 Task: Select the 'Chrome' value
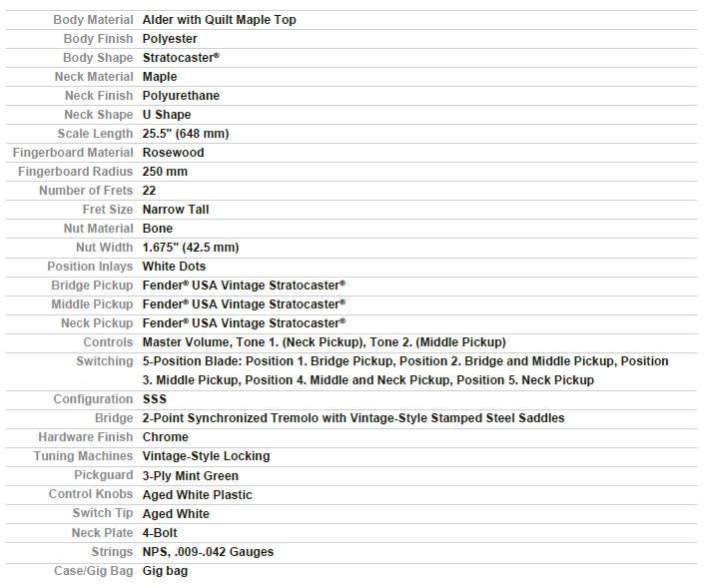[166, 438]
